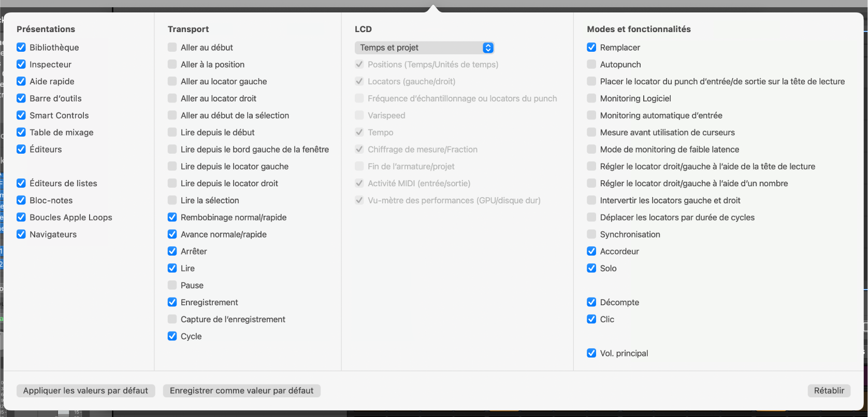This screenshot has width=868, height=417.
Task: Check the Pause transport checkbox
Action: click(172, 286)
